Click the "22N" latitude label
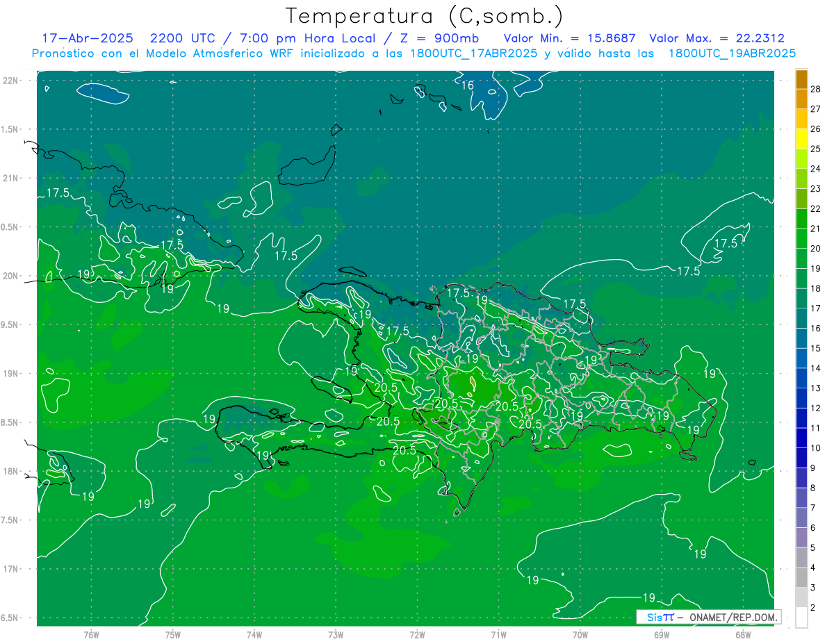Viewport: 834px width, 644px height. point(10,81)
